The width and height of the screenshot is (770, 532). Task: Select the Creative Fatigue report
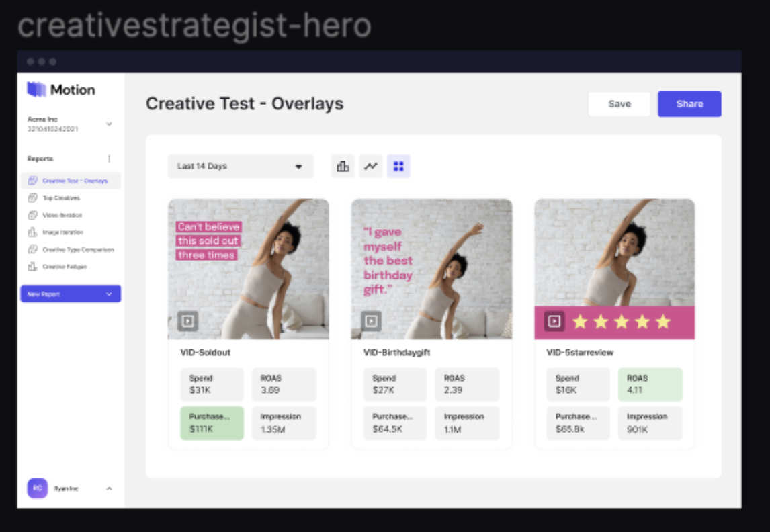pyautogui.click(x=64, y=267)
